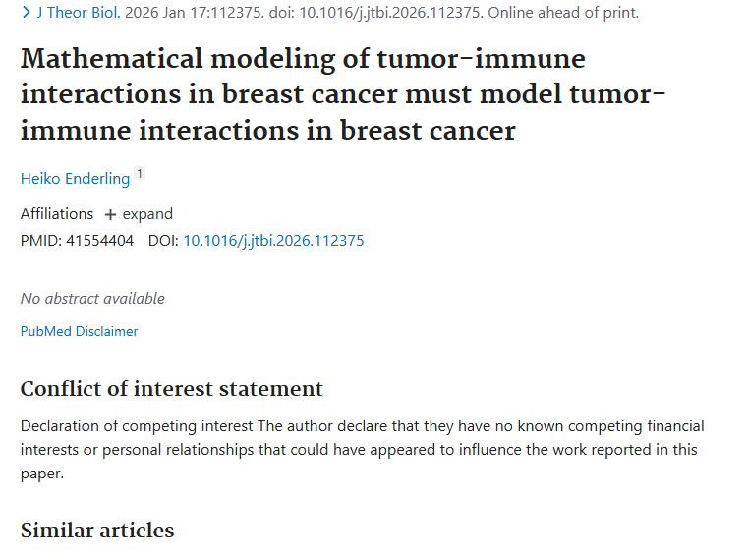The width and height of the screenshot is (747, 560).
Task: Click the chevron icon before J Theor Biol
Action: pos(26,13)
